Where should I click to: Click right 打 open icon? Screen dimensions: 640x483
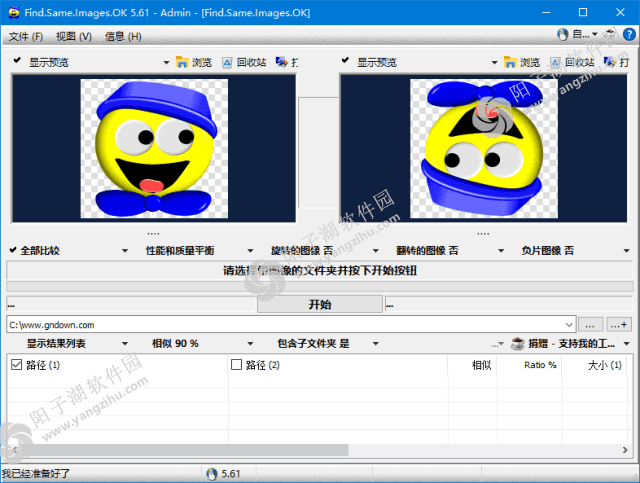tap(609, 62)
